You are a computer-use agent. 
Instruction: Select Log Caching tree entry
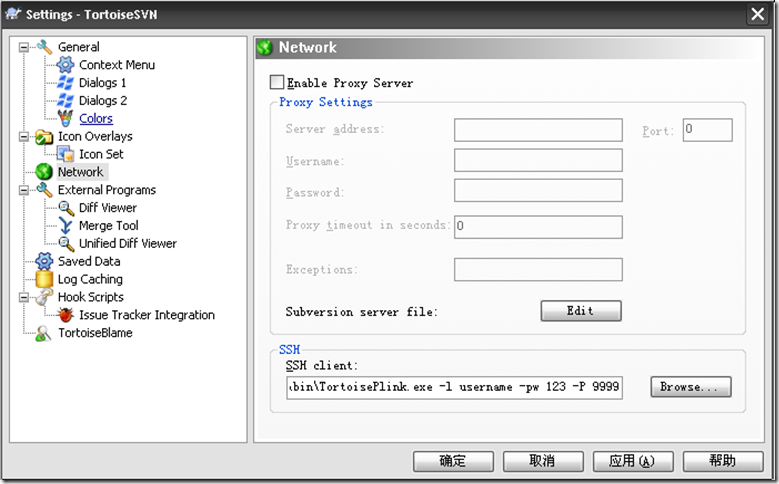point(90,279)
